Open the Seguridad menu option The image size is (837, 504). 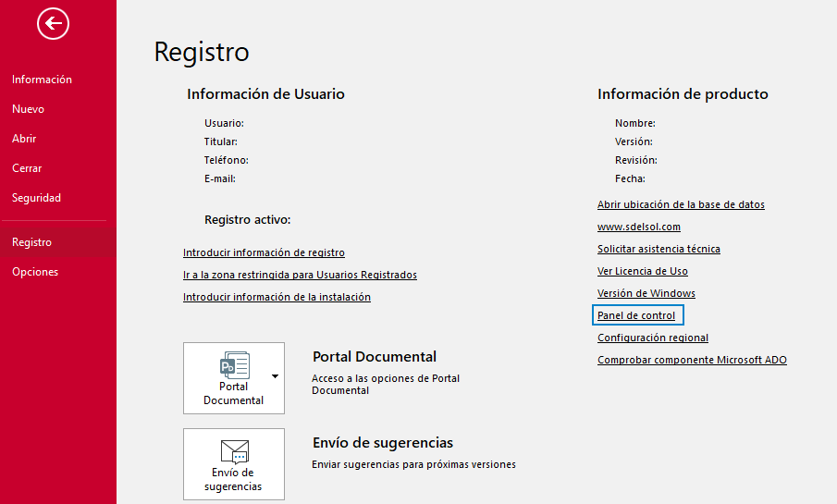point(36,198)
